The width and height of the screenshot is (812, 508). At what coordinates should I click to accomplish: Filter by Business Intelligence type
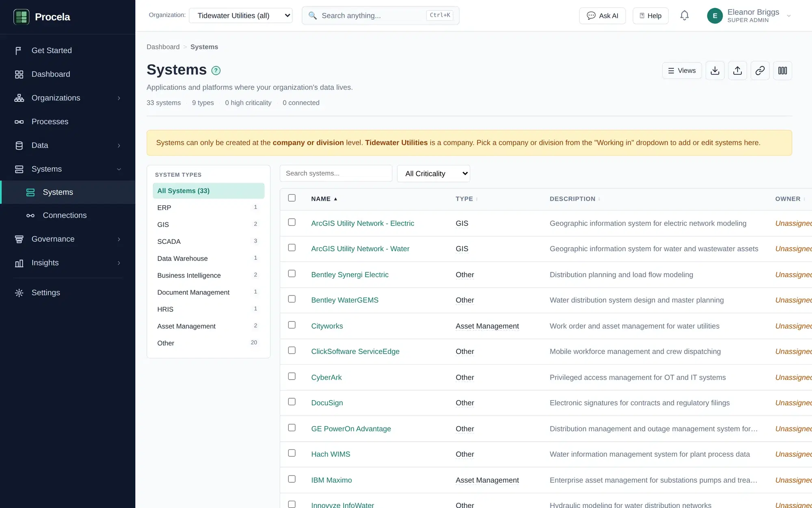(x=208, y=276)
